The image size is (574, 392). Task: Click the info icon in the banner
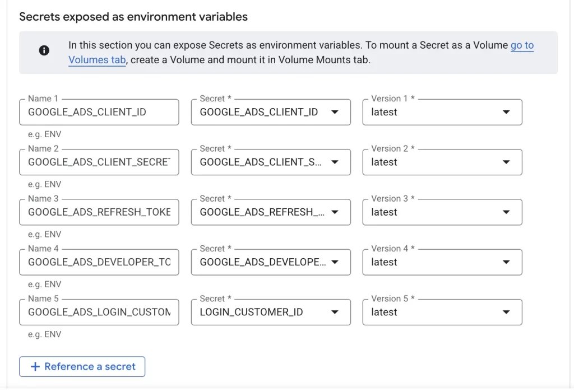tap(44, 50)
